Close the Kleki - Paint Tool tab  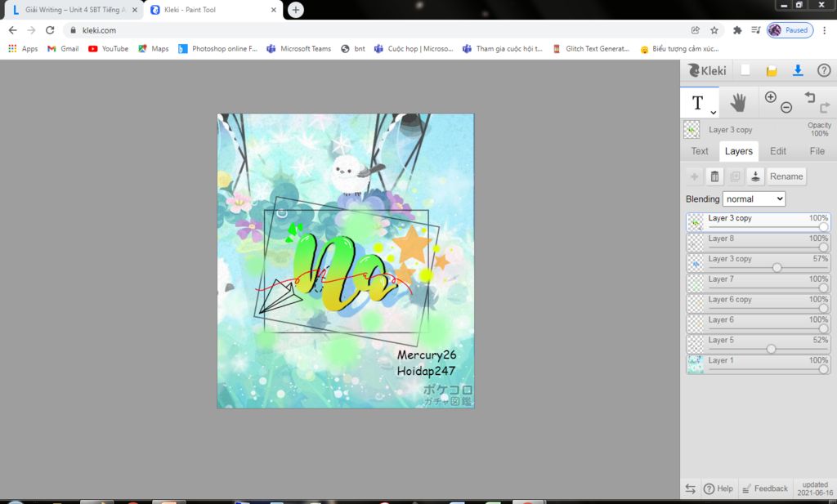tap(273, 10)
